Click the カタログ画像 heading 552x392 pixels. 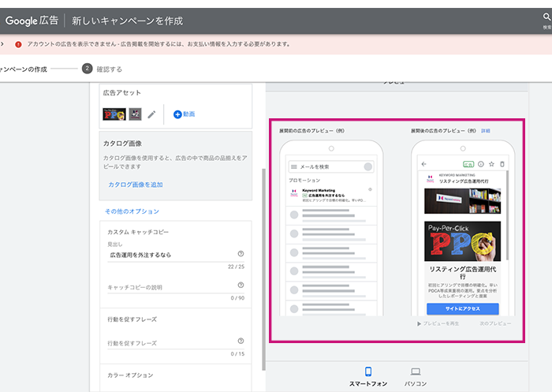click(x=122, y=144)
